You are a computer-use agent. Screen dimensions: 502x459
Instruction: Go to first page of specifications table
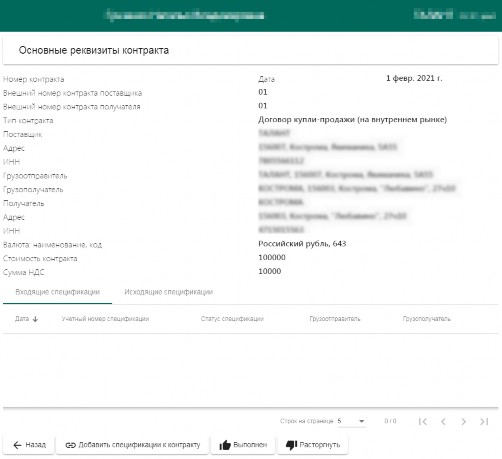tap(423, 422)
